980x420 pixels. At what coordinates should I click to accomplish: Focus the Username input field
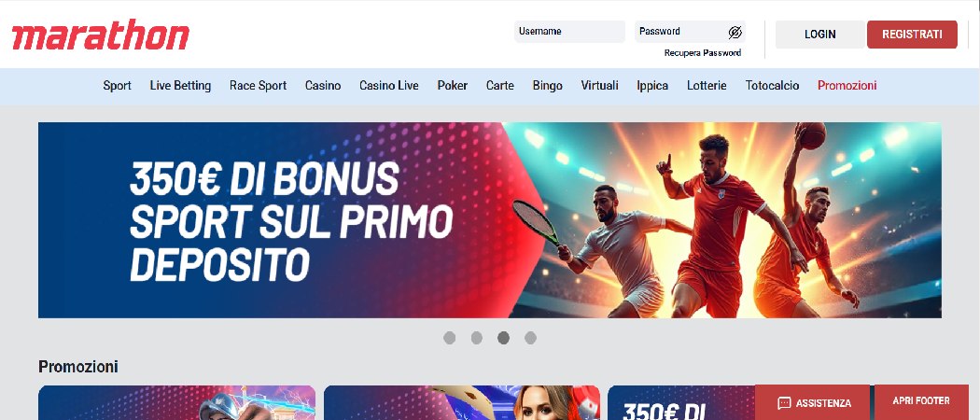[x=569, y=32]
